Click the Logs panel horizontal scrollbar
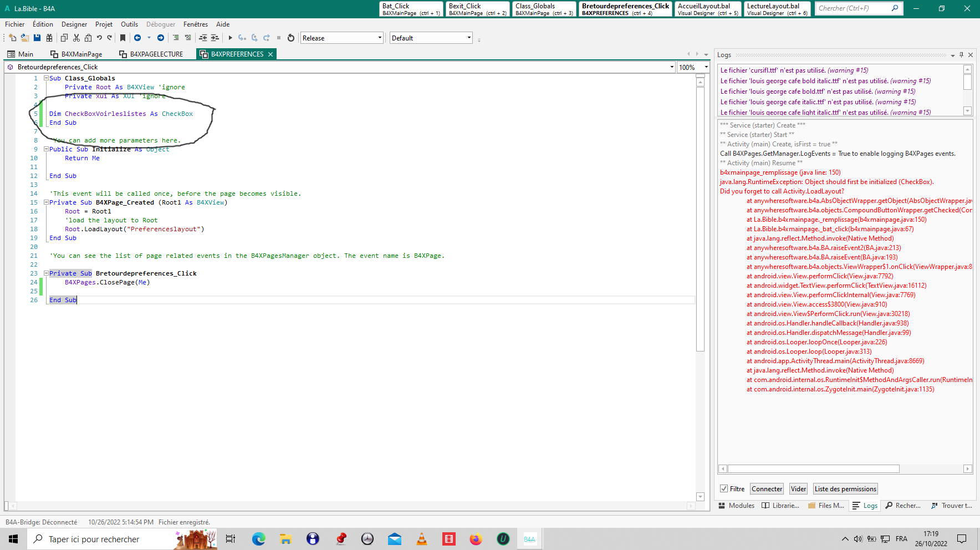The image size is (980, 550). coord(813,468)
